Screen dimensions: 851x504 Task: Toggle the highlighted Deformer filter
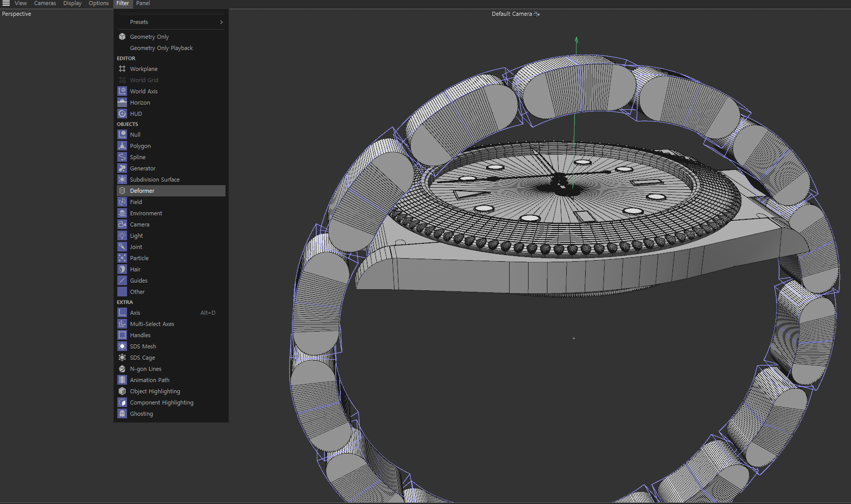(171, 191)
